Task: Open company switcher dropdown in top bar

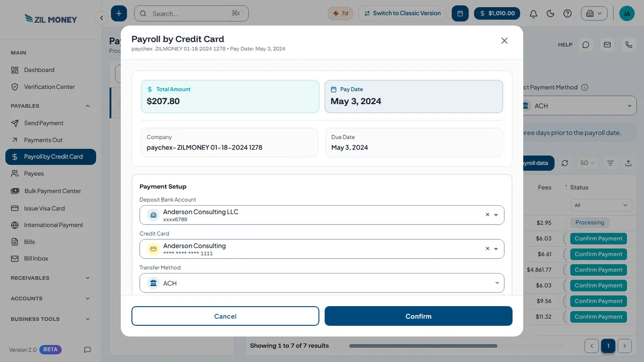Action: click(x=594, y=14)
